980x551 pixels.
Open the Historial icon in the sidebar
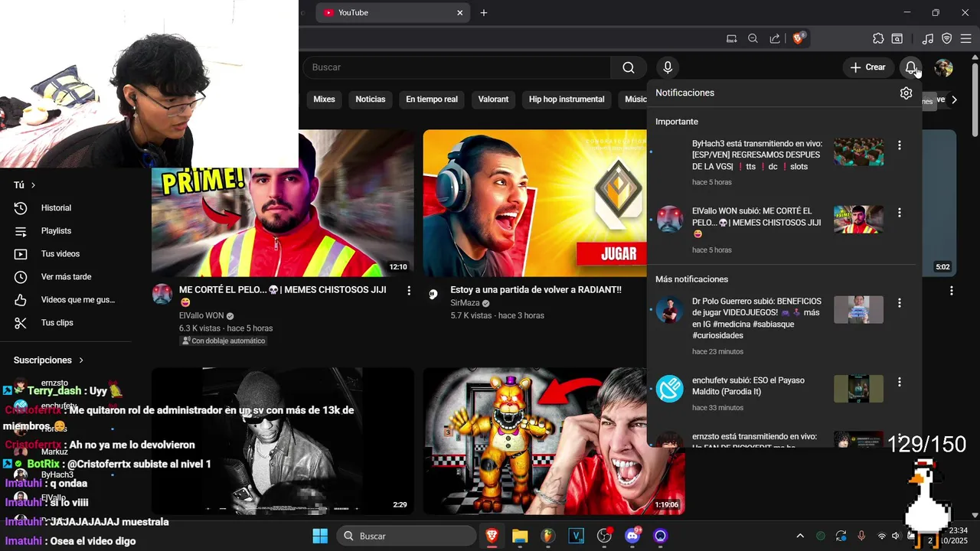[21, 208]
